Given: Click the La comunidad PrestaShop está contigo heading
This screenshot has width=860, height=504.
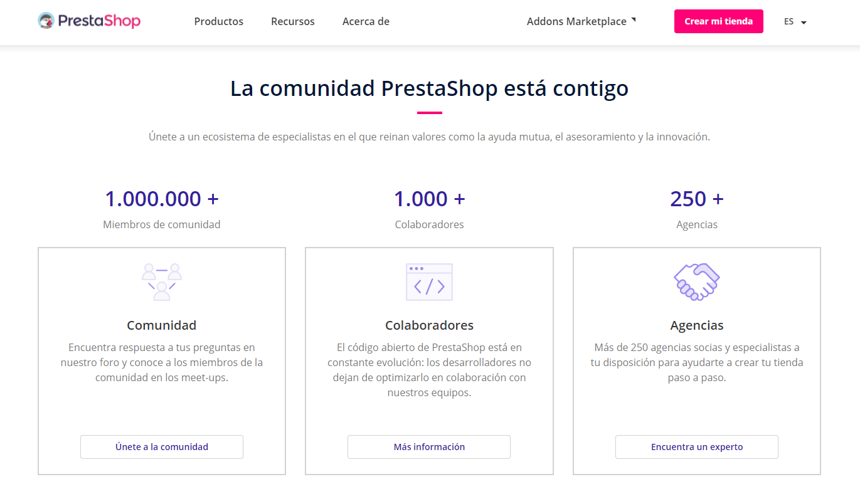Looking at the screenshot, I should click(x=430, y=88).
